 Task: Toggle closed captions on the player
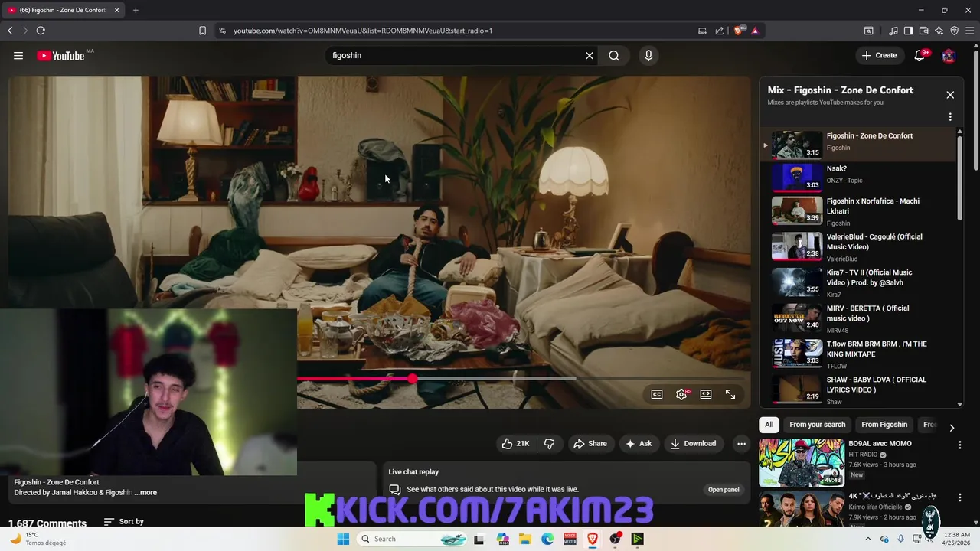(657, 394)
